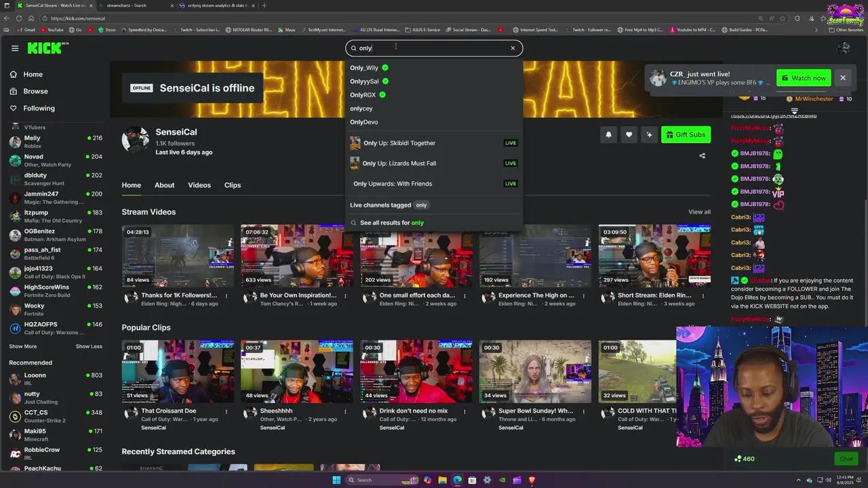Open options menu for 'That Croissant Doe' clip

[x=226, y=411]
